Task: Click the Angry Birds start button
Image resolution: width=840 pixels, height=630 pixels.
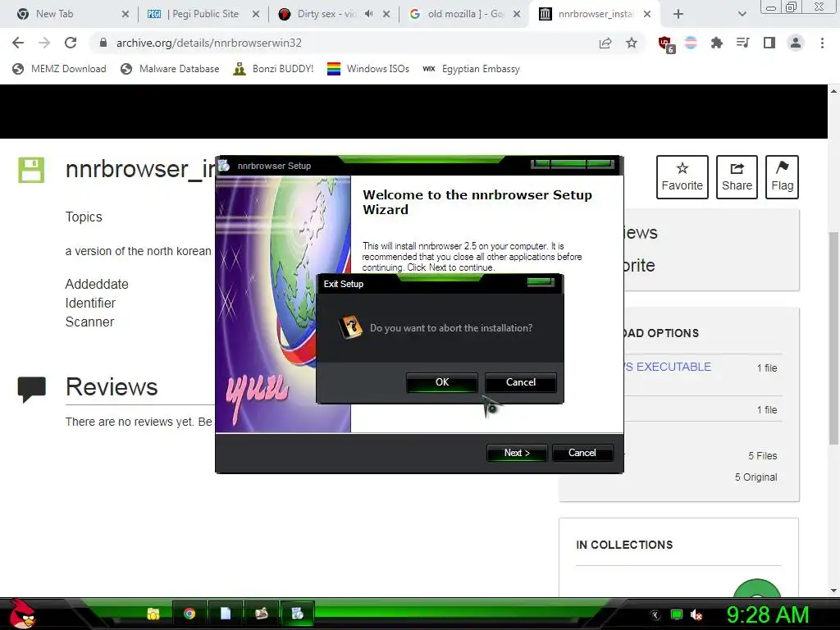Action: click(x=22, y=614)
